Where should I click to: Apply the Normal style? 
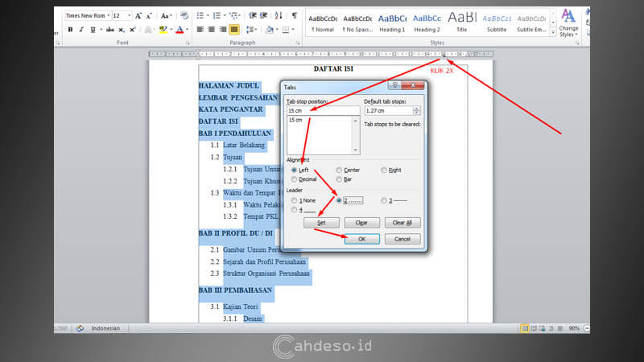[323, 23]
